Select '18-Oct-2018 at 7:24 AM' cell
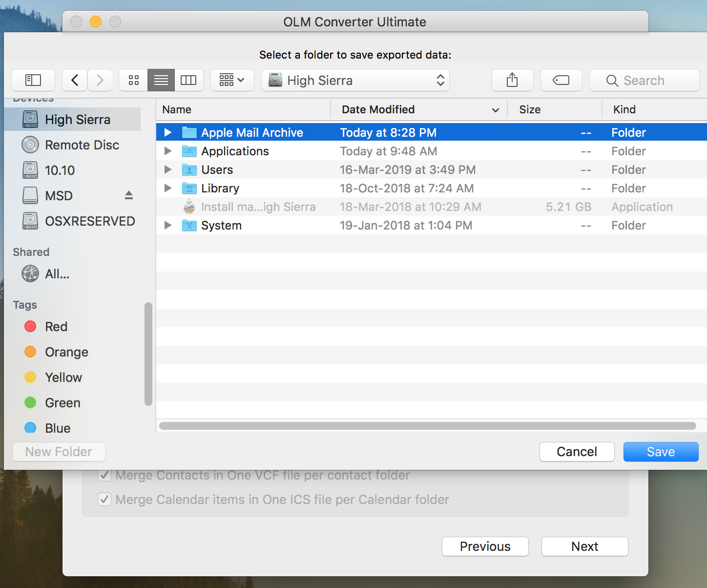Image resolution: width=707 pixels, height=588 pixels. 407,188
